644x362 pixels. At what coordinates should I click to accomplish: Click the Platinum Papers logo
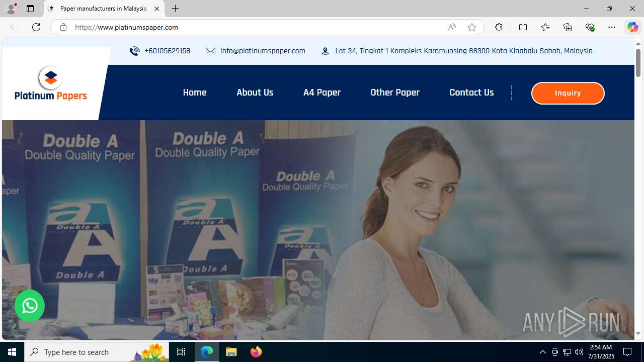pyautogui.click(x=50, y=83)
